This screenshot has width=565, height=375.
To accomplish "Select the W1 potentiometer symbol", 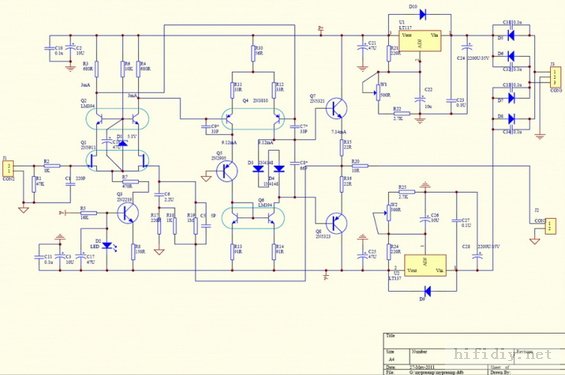I will [378, 93].
